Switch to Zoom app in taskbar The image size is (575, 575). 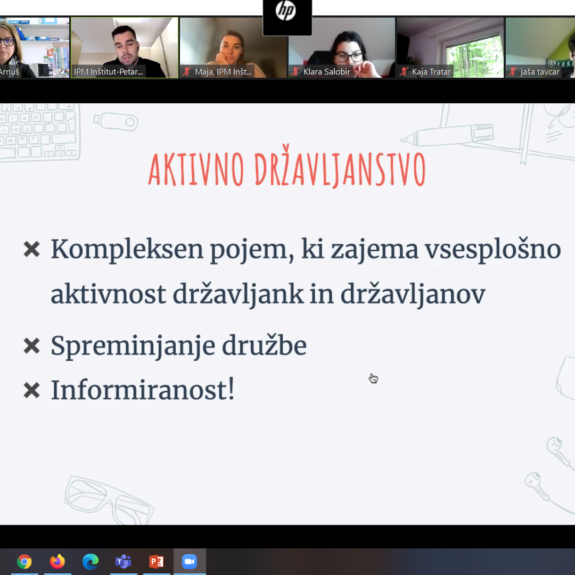point(190,561)
